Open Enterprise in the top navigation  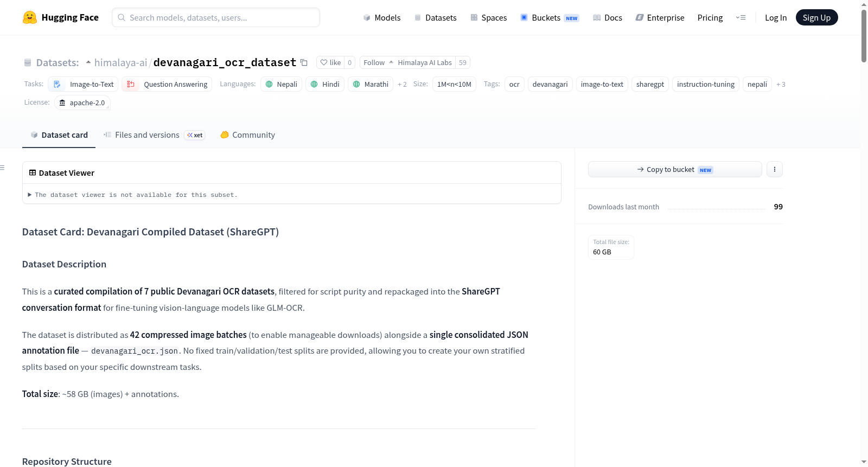point(660,17)
